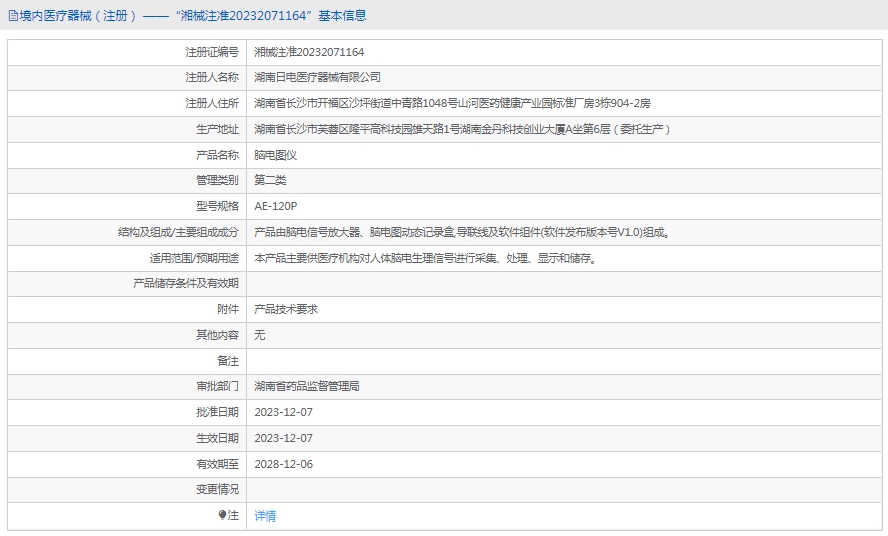Select registration number 湘械注准20232071164 in table
Viewport: 888px width, 536px height.
(x=309, y=51)
